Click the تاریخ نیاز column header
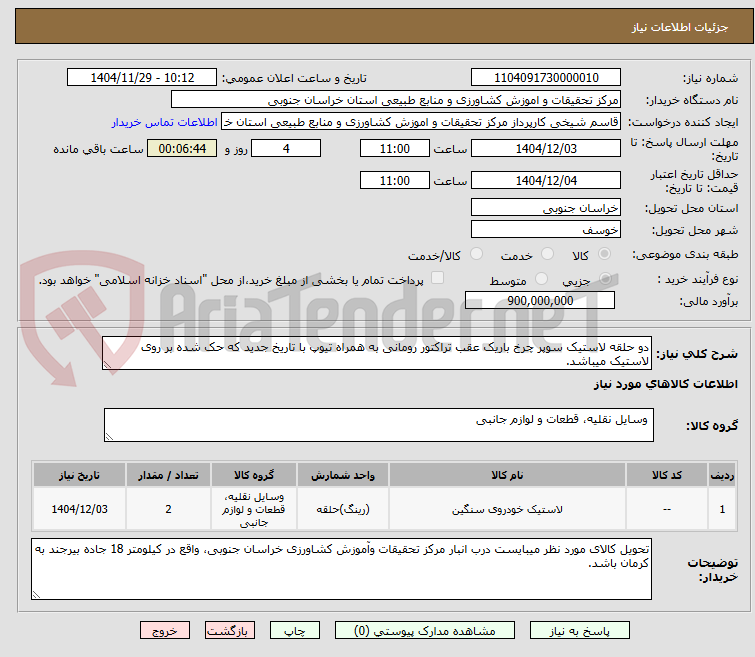The image size is (755, 657). tap(79, 475)
